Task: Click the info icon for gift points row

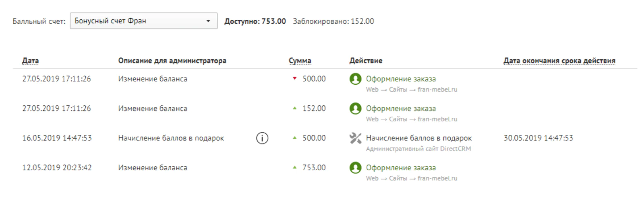Action: pos(262,138)
